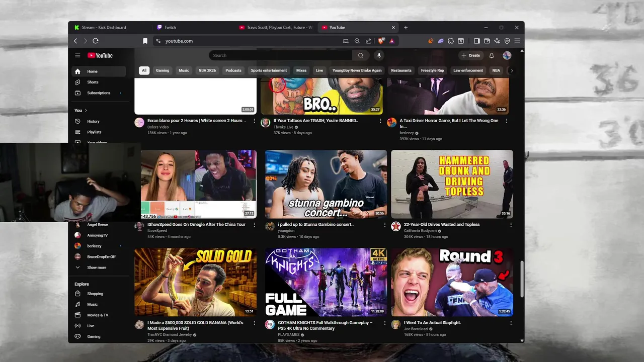Open a new browser tab
644x362 pixels.
[406, 27]
